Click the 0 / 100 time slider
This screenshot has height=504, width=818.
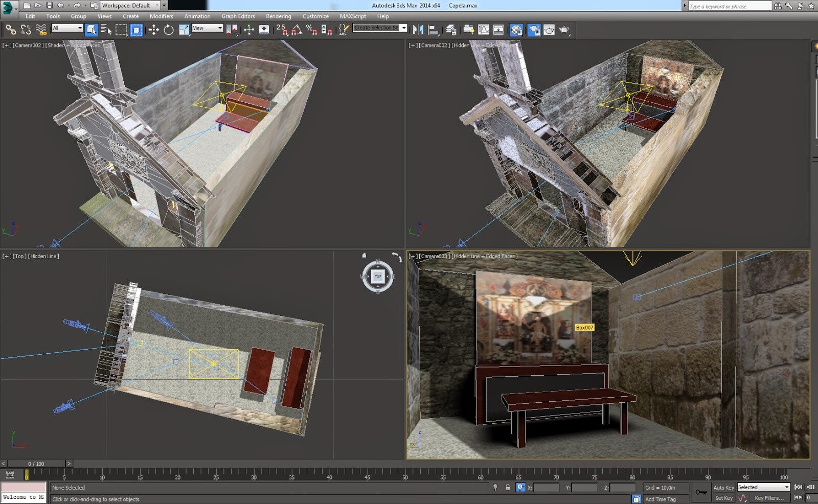36,464
